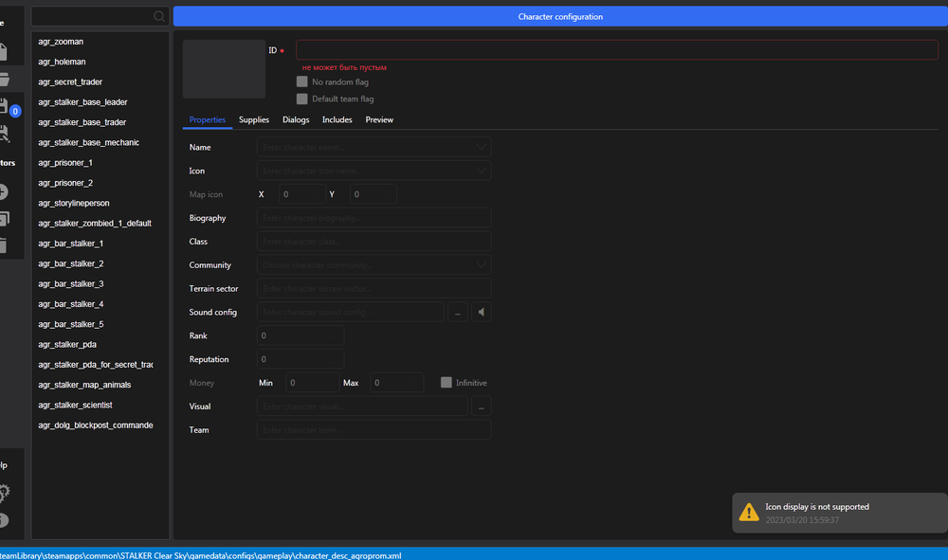Viewport: 948px width, 560px height.
Task: Toggle the Default team flag checkbox
Action: click(302, 99)
